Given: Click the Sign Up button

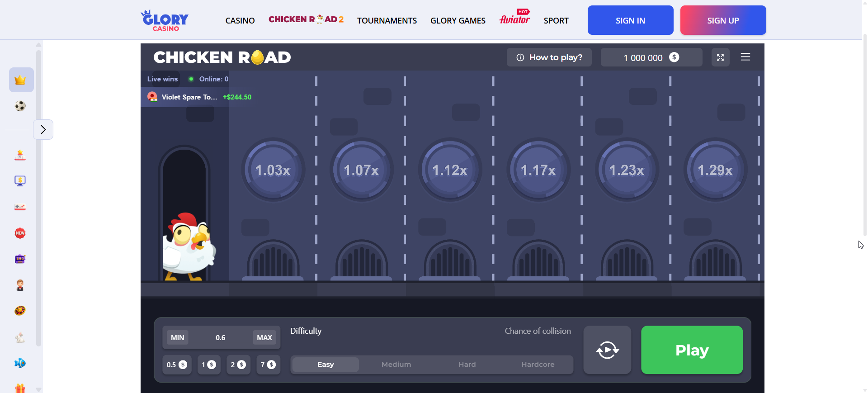Looking at the screenshot, I should click(x=722, y=20).
